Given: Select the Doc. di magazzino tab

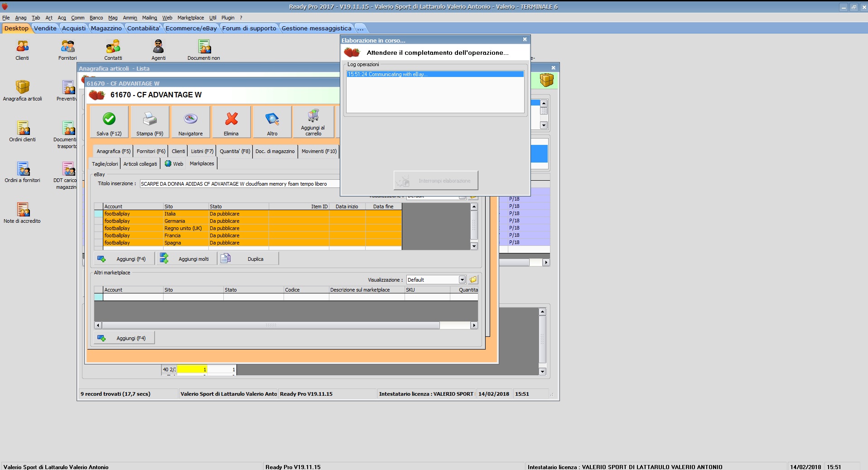Looking at the screenshot, I should tap(275, 151).
